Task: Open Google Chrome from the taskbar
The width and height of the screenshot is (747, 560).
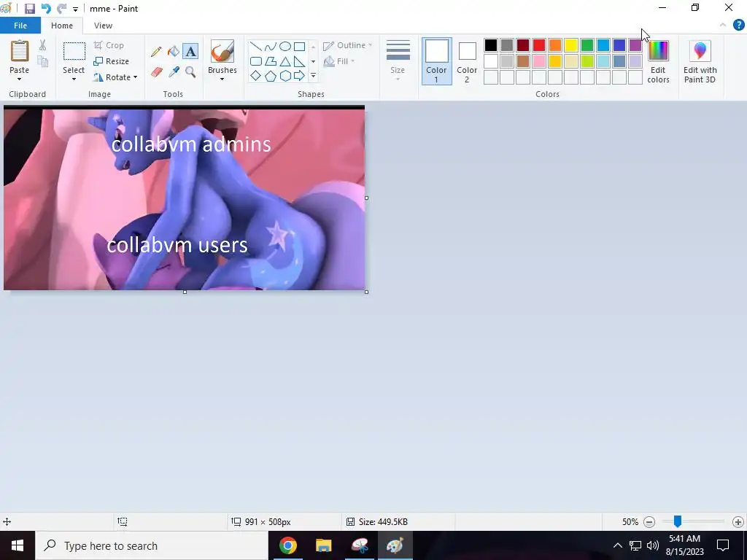Action: [x=287, y=545]
